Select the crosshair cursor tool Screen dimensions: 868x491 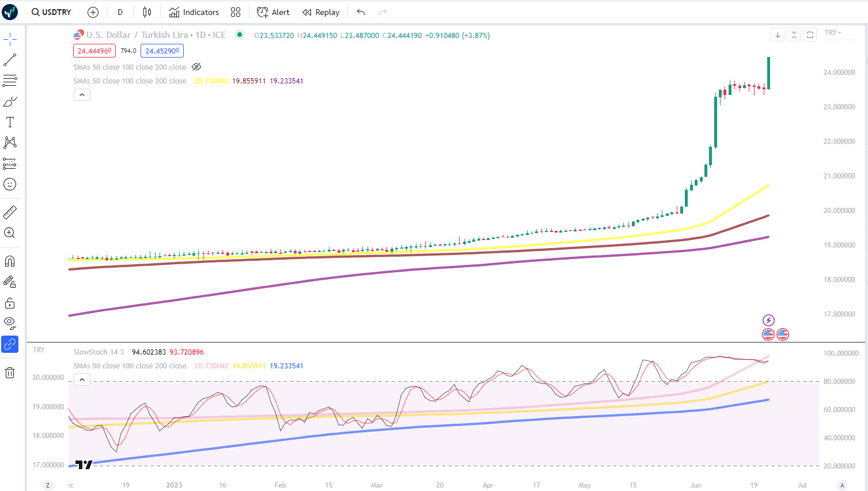(x=10, y=39)
